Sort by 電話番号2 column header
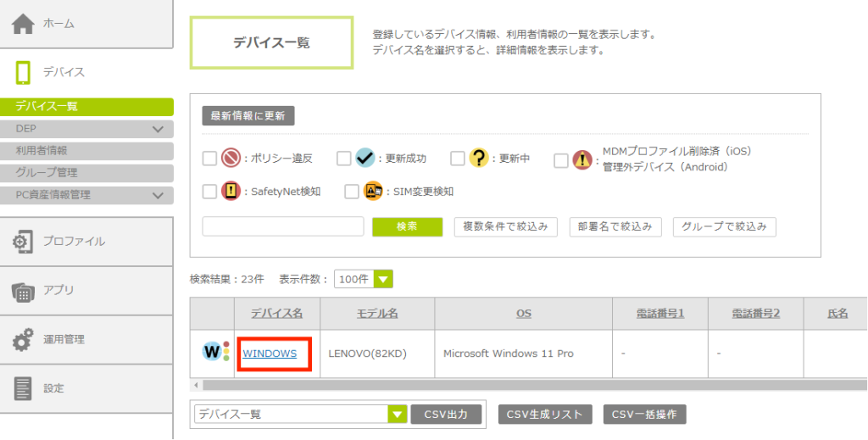The image size is (868, 440). click(x=755, y=314)
